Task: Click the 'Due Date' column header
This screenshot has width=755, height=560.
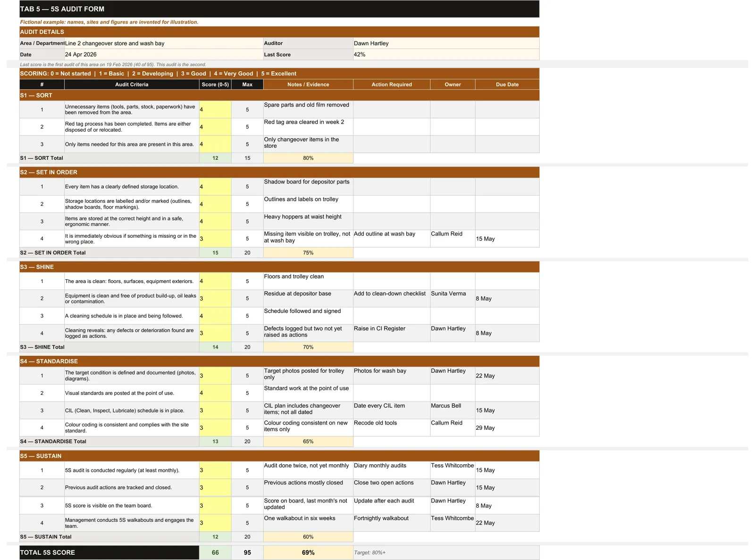Action: coord(507,84)
